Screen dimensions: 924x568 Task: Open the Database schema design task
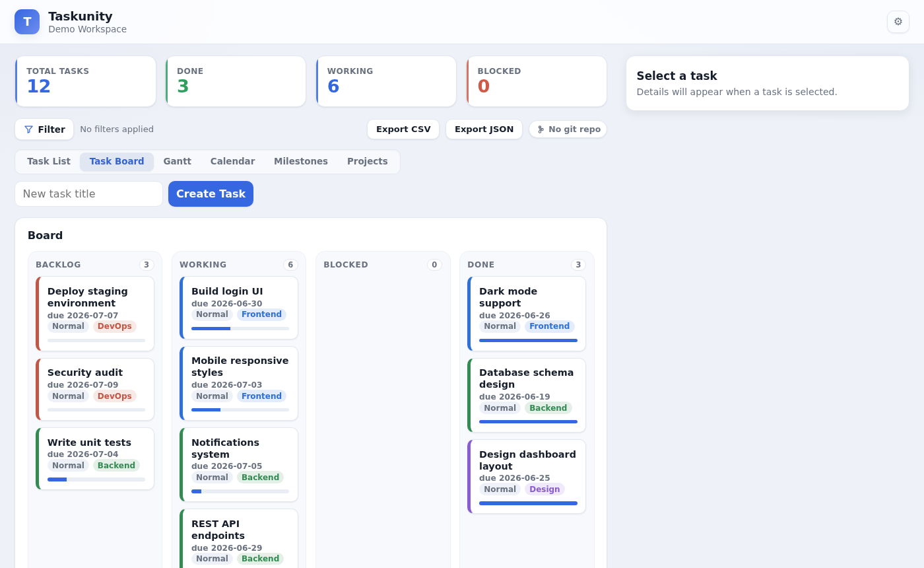pyautogui.click(x=527, y=396)
